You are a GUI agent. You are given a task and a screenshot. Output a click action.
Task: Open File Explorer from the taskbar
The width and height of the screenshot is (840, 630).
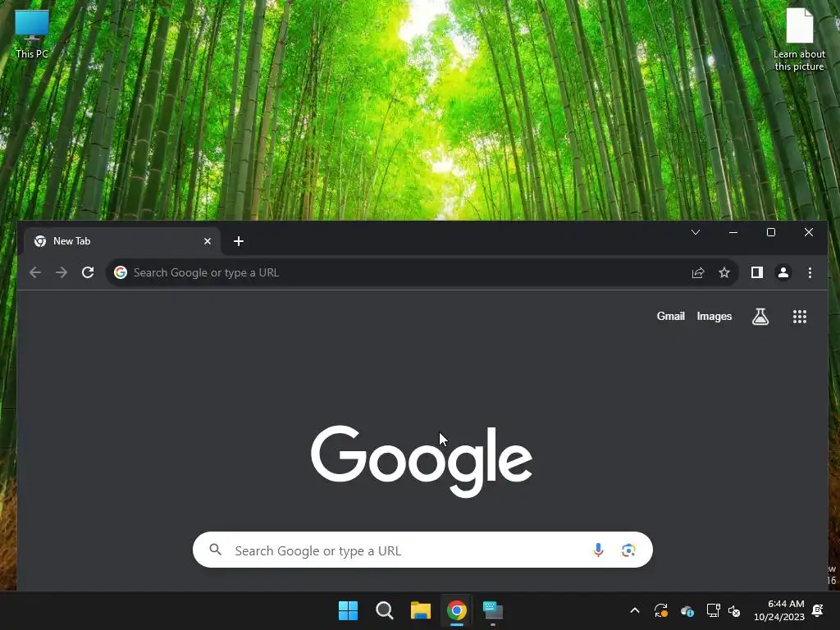pyautogui.click(x=421, y=610)
